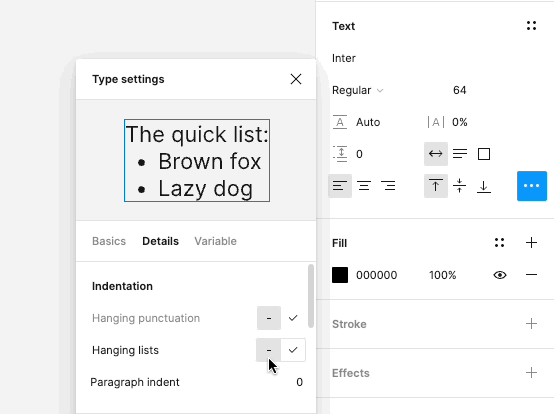This screenshot has height=414, width=554.
Task: Select align text center icon
Action: [364, 186]
